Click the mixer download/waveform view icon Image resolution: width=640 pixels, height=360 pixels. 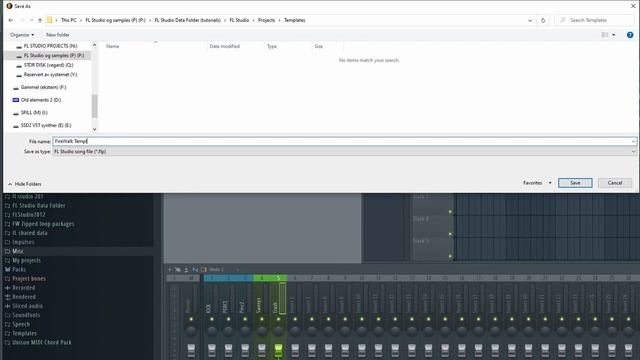[186, 270]
